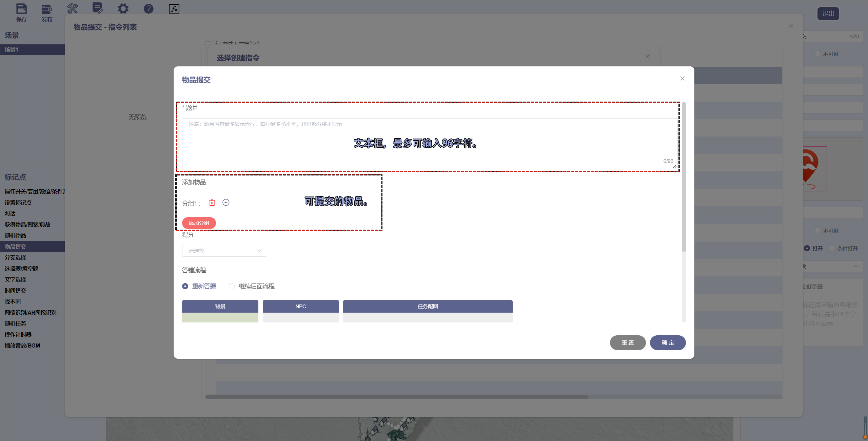The image size is (868, 441).
Task: Delete 分组1 with the red trash icon
Action: point(212,203)
